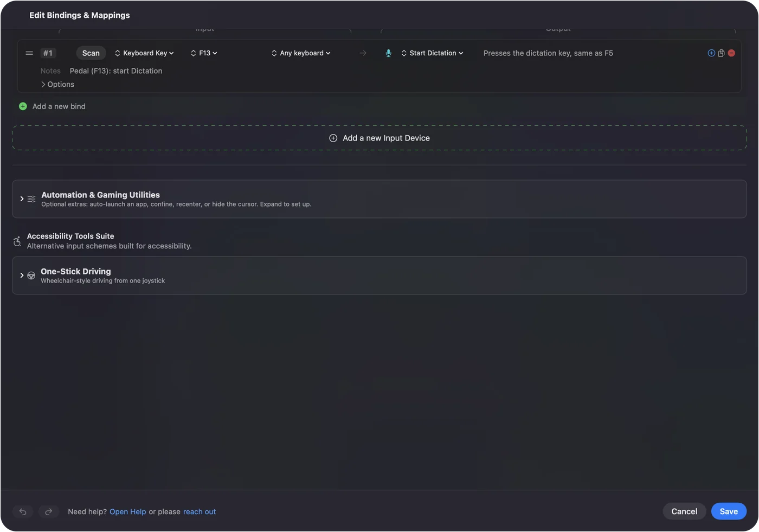Click the steering wheel icon for One-Stick Driving
This screenshot has width=759, height=532.
[31, 275]
